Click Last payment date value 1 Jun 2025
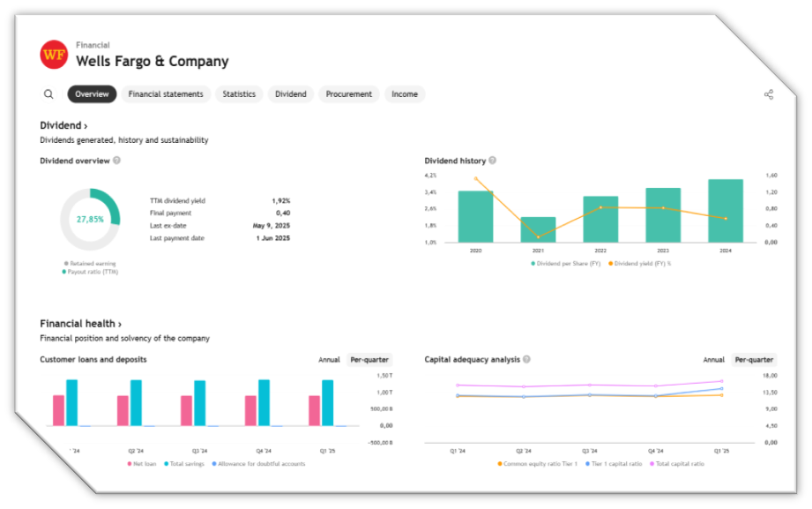This screenshot has height=509, width=812. point(273,238)
